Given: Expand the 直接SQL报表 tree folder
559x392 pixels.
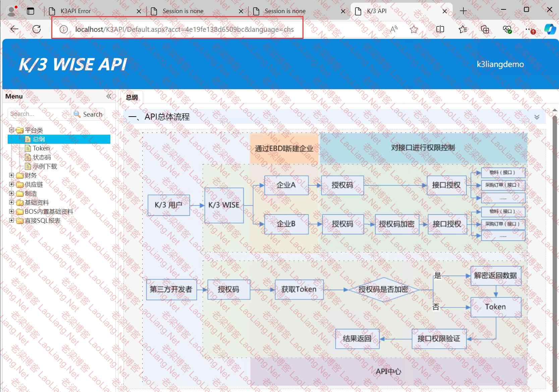Looking at the screenshot, I should (x=12, y=220).
